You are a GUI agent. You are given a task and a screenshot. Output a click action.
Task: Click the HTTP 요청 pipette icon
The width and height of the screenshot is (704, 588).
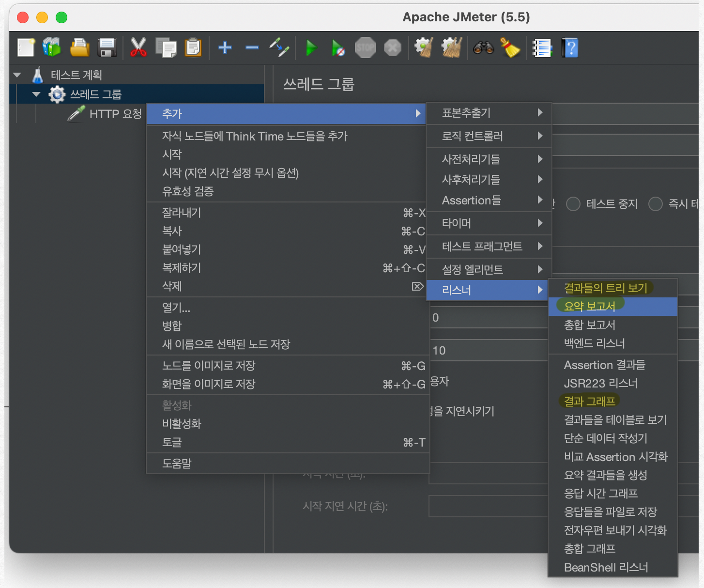[76, 114]
